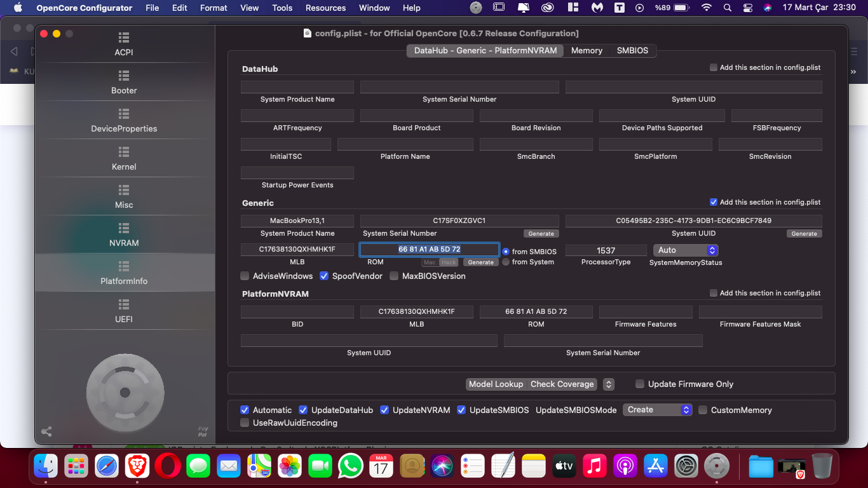Open WhatsApp from the Dock
868x488 pixels.
point(351,466)
